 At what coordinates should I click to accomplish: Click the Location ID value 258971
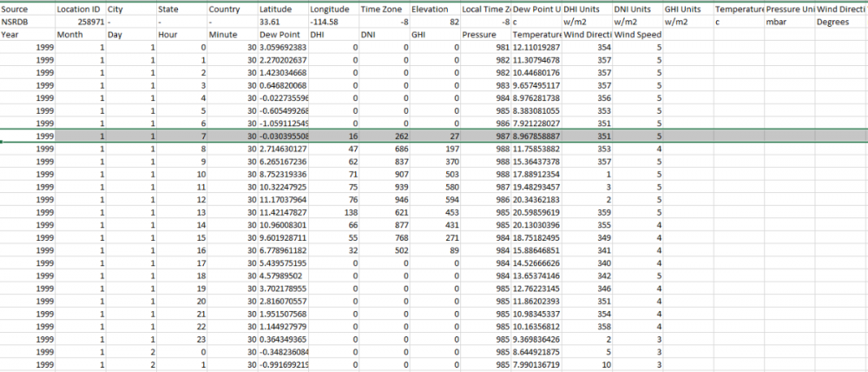pos(78,22)
